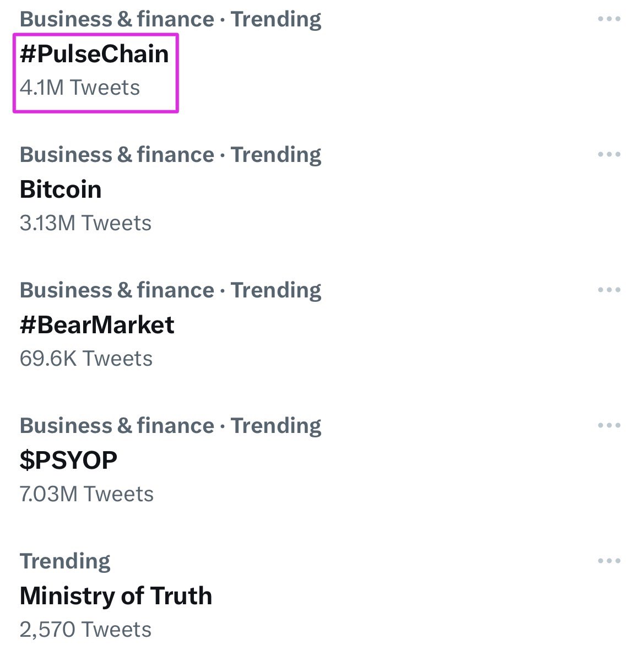
Task: Open more options for #PulseChain trend
Action: pos(609,19)
